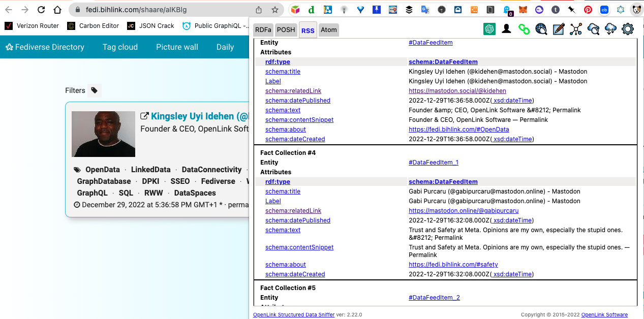Click the green letter d extension icon
The image size is (644, 319).
coord(311,10)
